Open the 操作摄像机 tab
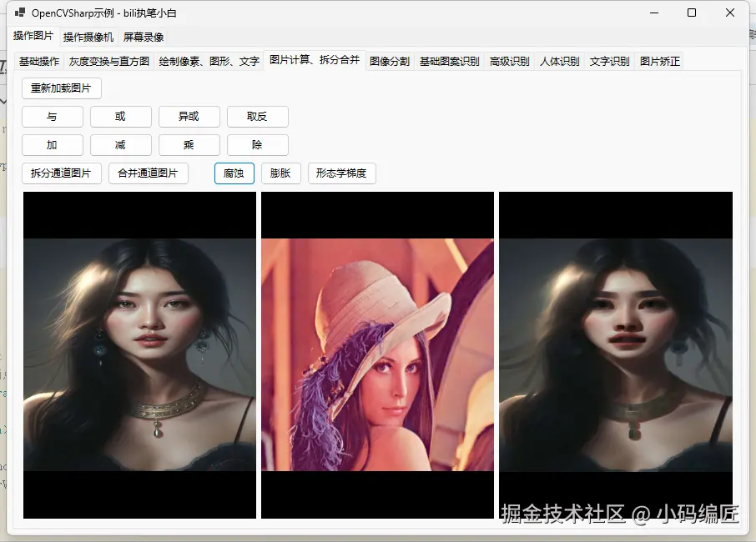 (x=88, y=37)
